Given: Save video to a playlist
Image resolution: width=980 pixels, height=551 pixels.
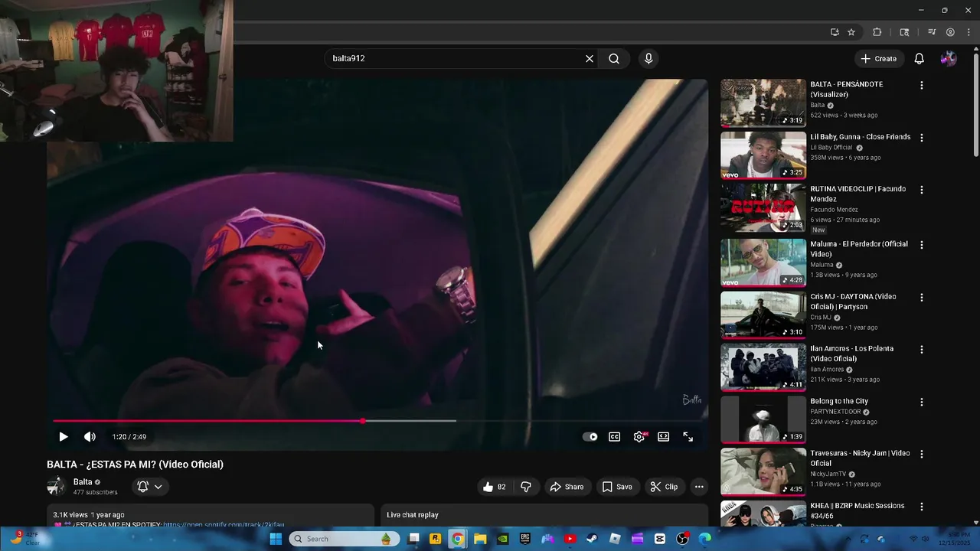Looking at the screenshot, I should click(617, 487).
